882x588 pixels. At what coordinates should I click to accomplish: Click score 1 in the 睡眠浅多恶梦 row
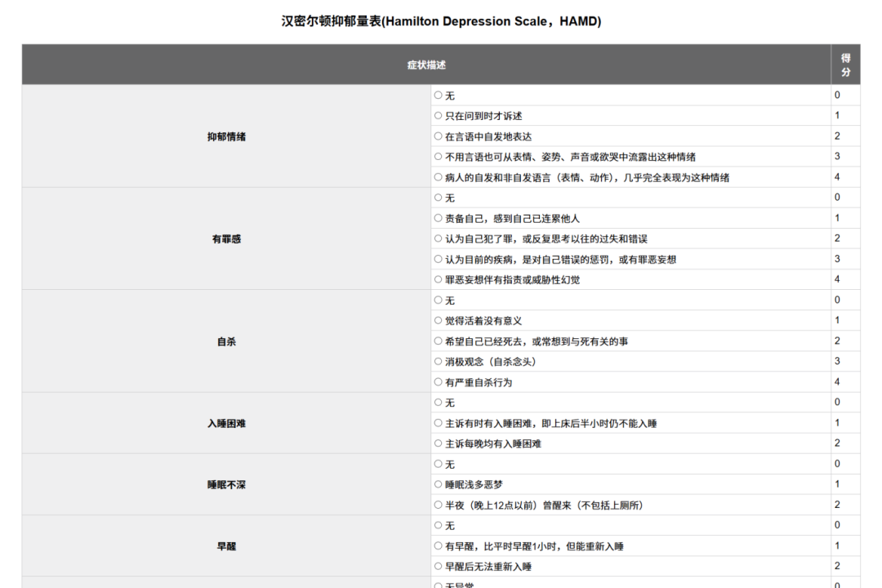click(x=837, y=483)
